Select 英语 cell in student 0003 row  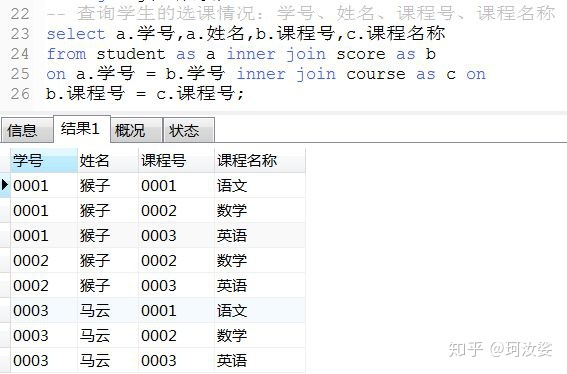coord(260,360)
